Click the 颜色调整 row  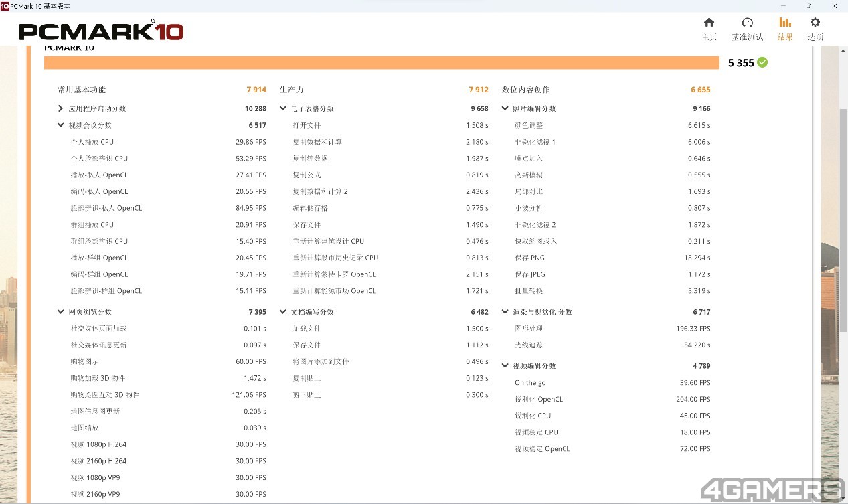[x=613, y=125]
